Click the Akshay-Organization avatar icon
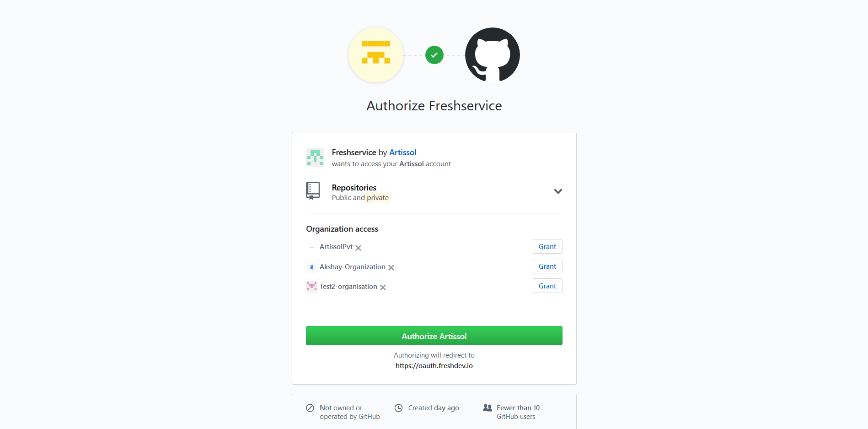The width and height of the screenshot is (868, 429). click(x=311, y=267)
